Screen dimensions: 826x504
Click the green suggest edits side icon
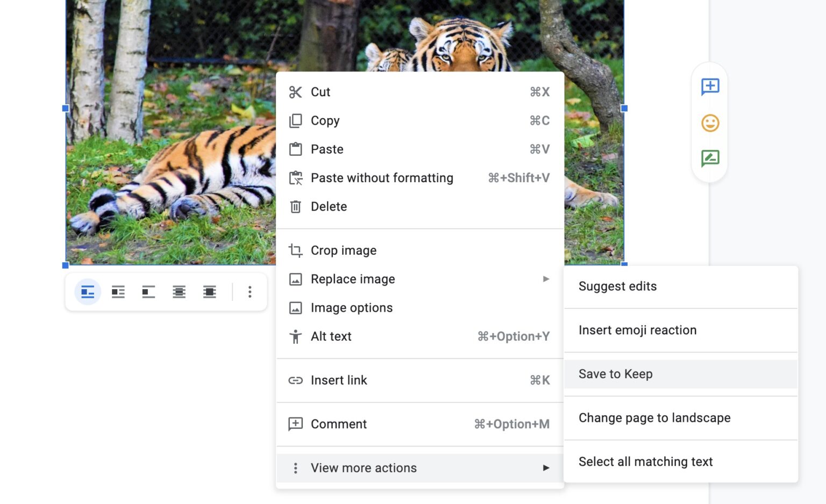pos(710,159)
